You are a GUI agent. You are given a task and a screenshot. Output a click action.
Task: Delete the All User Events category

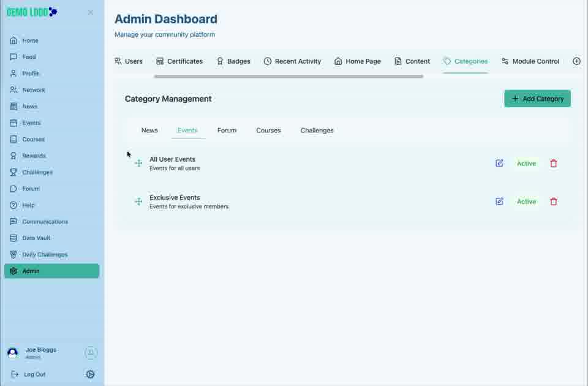[x=554, y=163]
